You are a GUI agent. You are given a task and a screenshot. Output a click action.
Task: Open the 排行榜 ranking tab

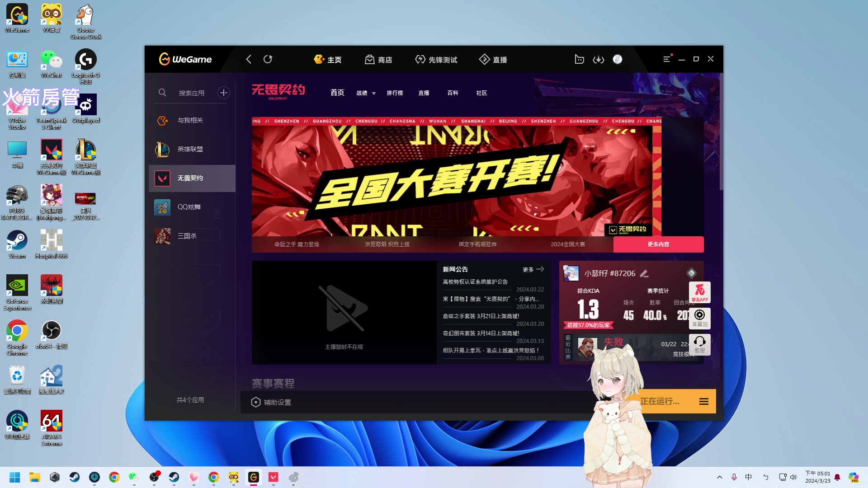tap(395, 93)
